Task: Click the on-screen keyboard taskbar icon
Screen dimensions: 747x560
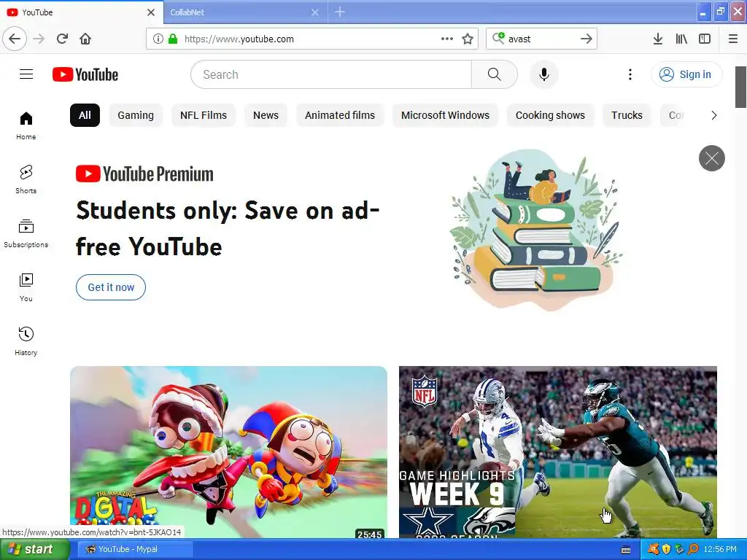Action: click(x=626, y=550)
